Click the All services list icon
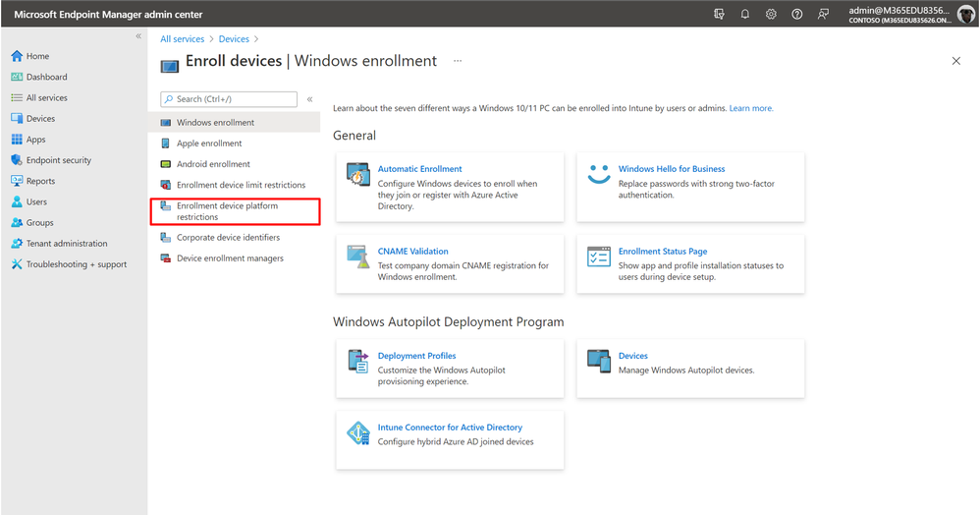This screenshot has width=980, height=515. click(17, 97)
